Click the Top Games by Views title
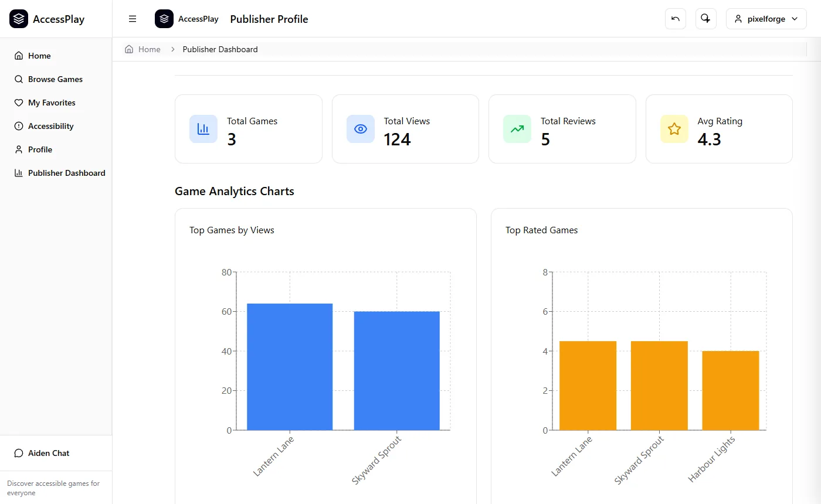The width and height of the screenshot is (821, 504). (x=232, y=230)
